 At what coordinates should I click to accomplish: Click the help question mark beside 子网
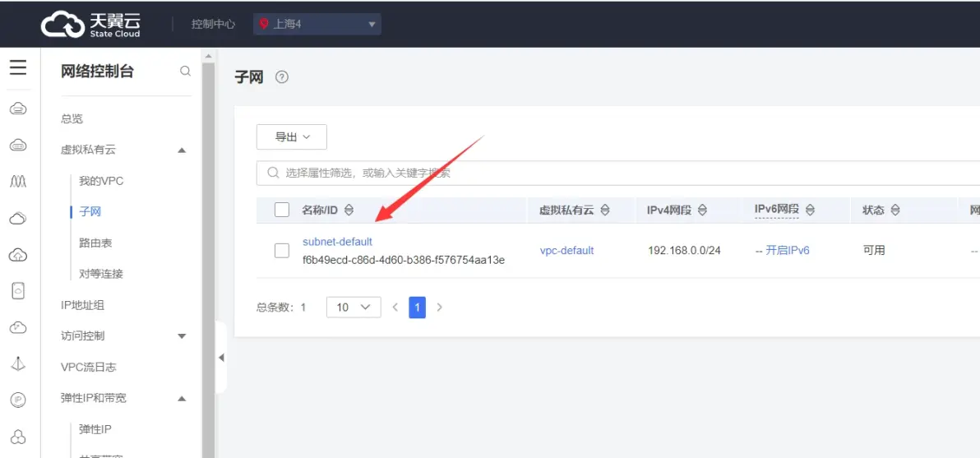point(282,77)
